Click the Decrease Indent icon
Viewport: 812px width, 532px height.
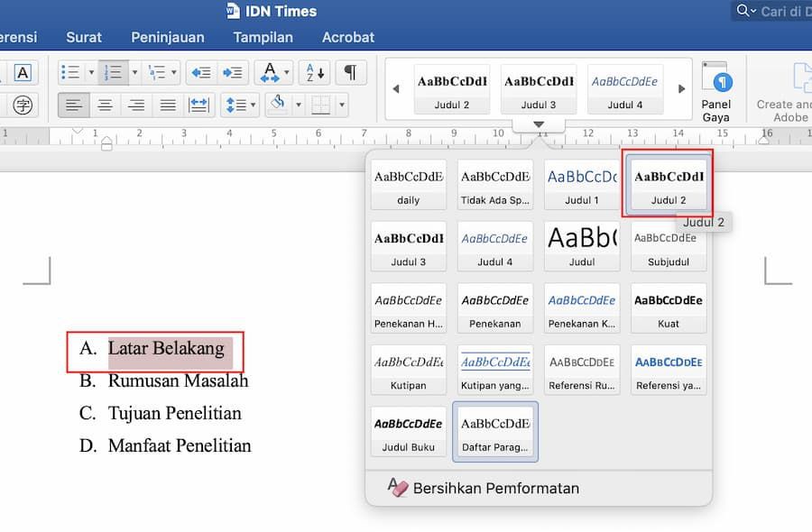pyautogui.click(x=200, y=72)
